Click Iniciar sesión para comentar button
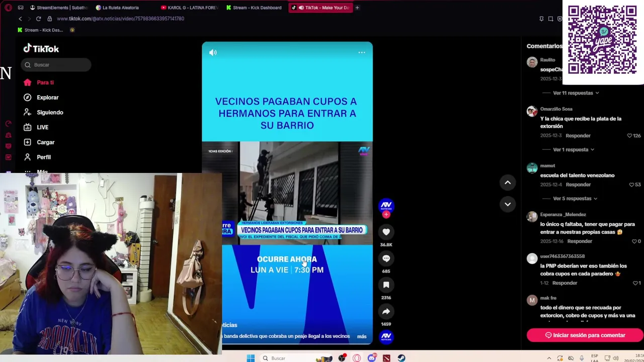644x362 pixels. click(x=585, y=335)
